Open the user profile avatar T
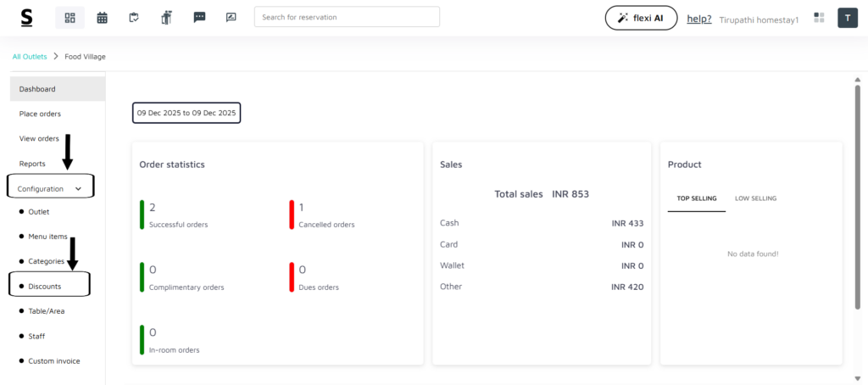 (x=848, y=18)
